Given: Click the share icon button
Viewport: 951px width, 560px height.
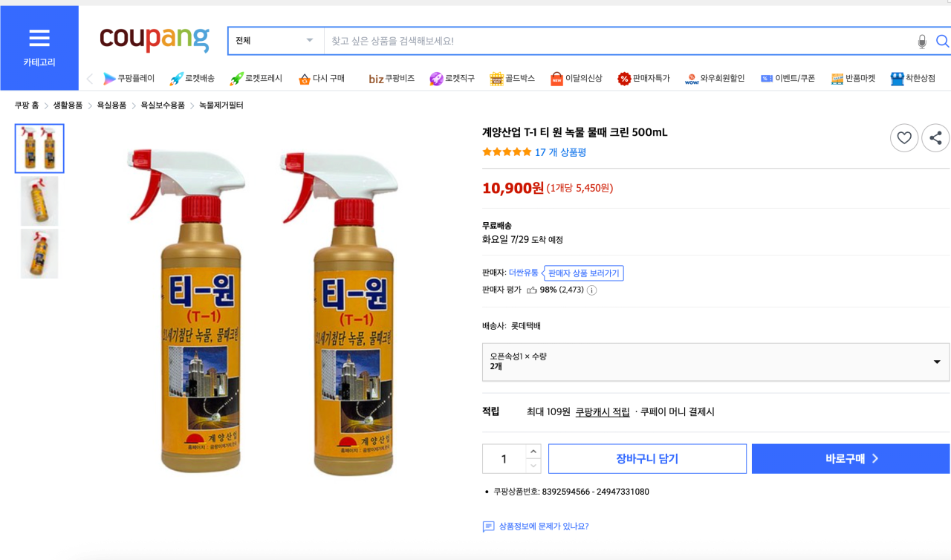Looking at the screenshot, I should pos(935,137).
